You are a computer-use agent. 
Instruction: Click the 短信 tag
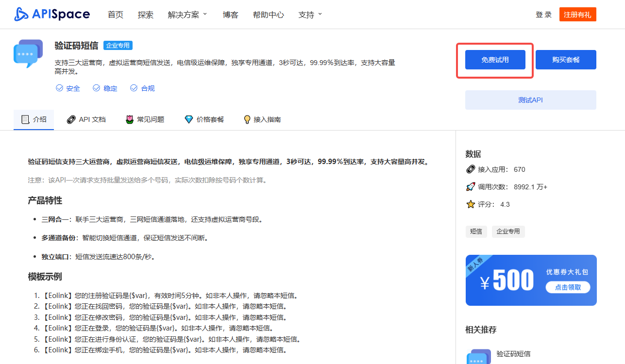pyautogui.click(x=476, y=232)
